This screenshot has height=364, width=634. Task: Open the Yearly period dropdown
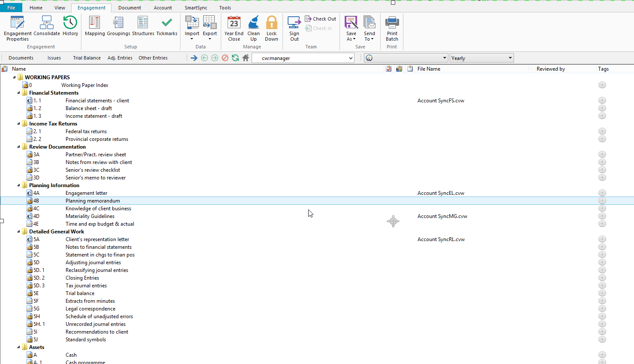pyautogui.click(x=510, y=58)
